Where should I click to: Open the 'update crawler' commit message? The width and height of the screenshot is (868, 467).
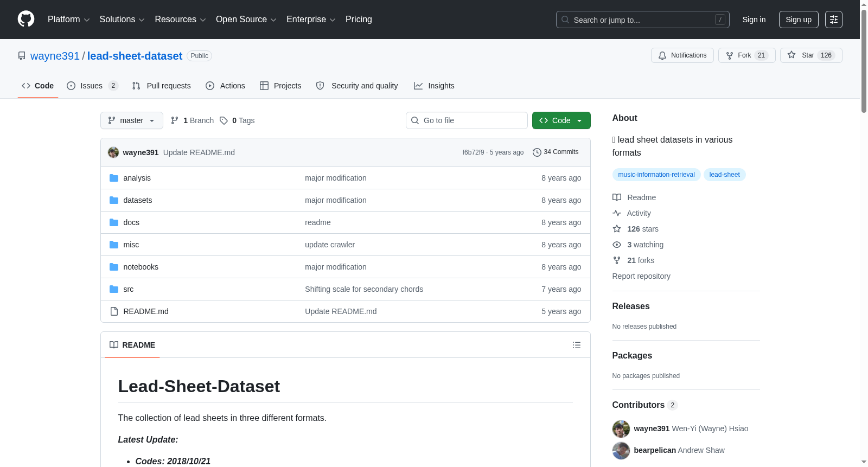tap(330, 245)
